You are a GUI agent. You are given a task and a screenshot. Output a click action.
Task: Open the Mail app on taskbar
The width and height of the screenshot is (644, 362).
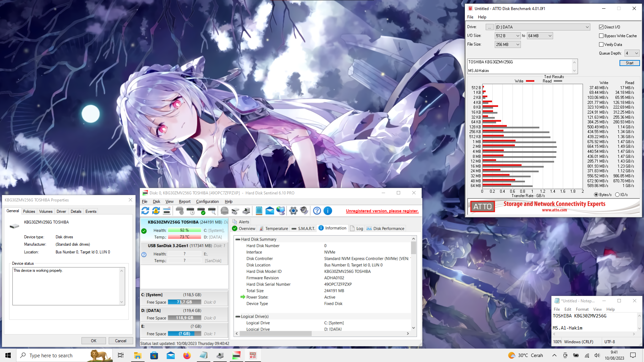(170, 355)
